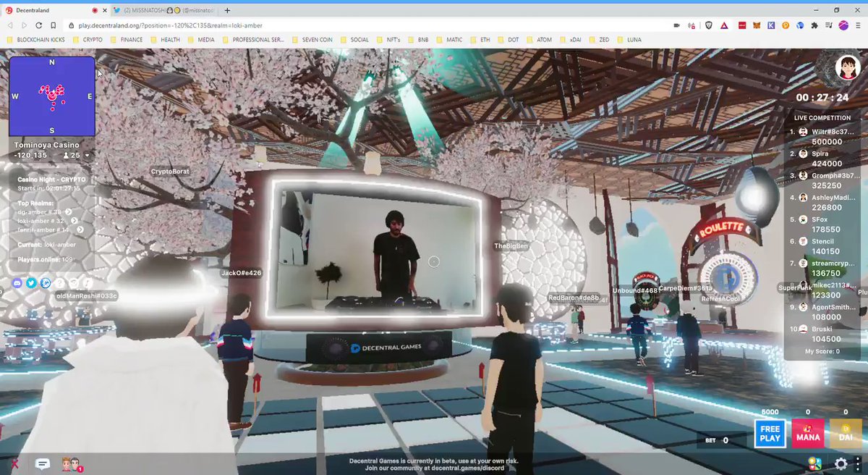Open the Brave main menu
This screenshot has height=475, width=868.
click(858, 25)
